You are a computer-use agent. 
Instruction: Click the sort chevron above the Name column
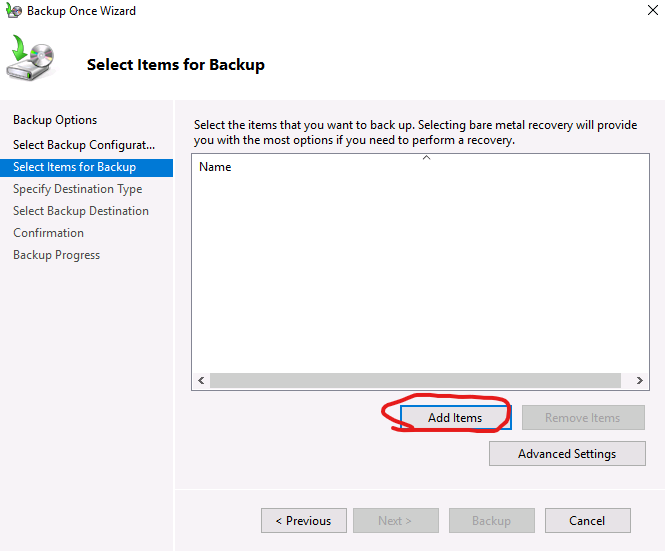coord(426,157)
